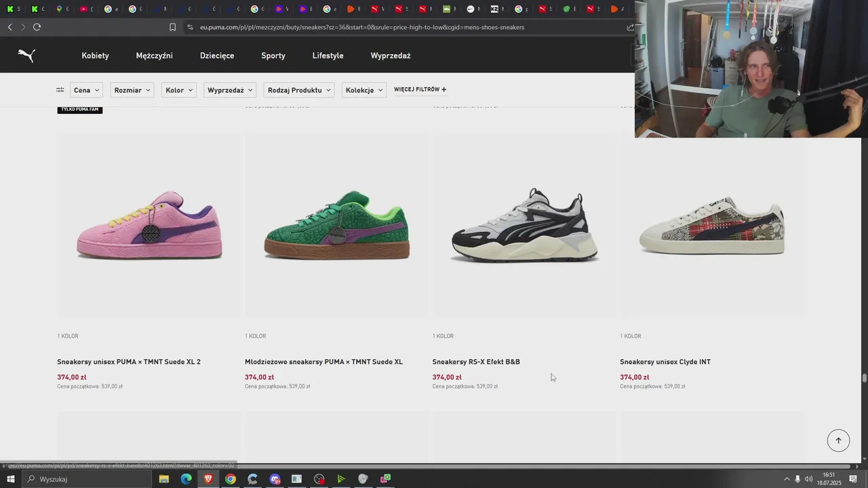
Task: Open the Discord app with 9+ badge
Action: pyautogui.click(x=275, y=479)
